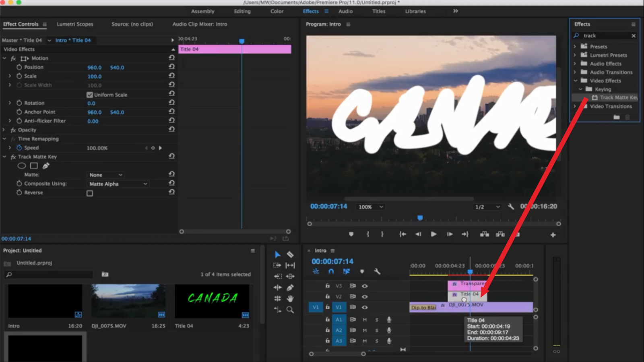Select the Pen tool in tools panel
The width and height of the screenshot is (644, 362).
290,288
